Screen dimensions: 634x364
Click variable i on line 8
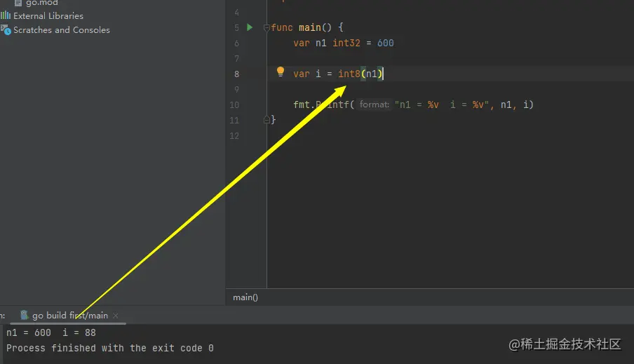(x=318, y=74)
